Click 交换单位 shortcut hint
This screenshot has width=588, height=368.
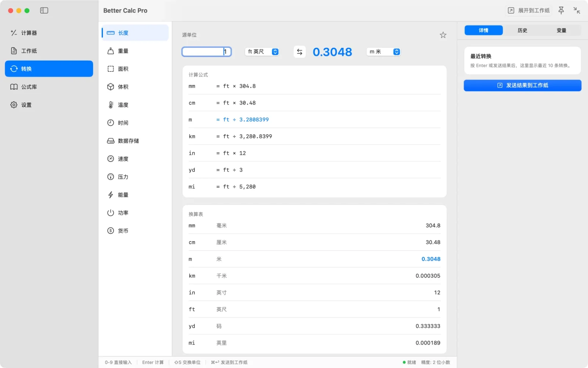click(187, 362)
